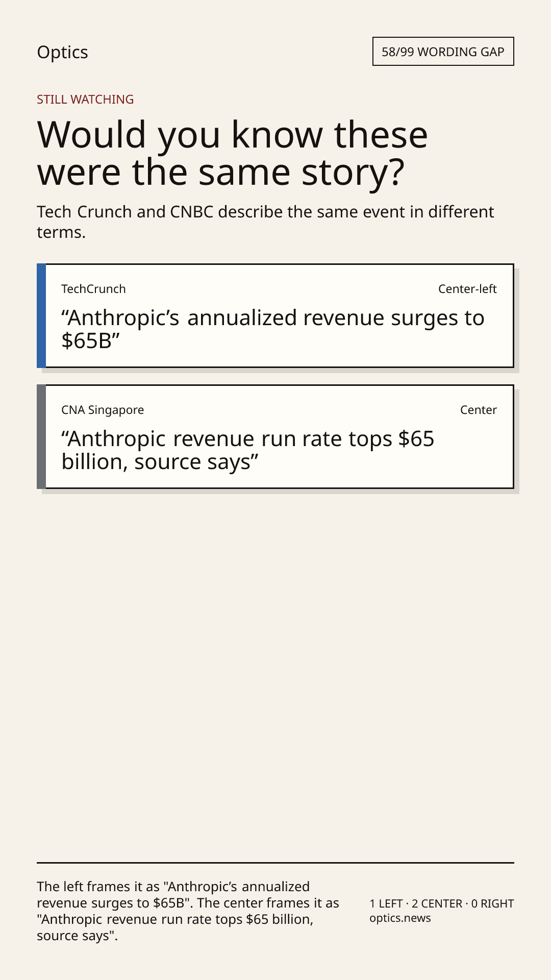Screen dimensions: 551x980
Task: Read the '$65B' TechCrunch quote text
Action: pos(273,329)
